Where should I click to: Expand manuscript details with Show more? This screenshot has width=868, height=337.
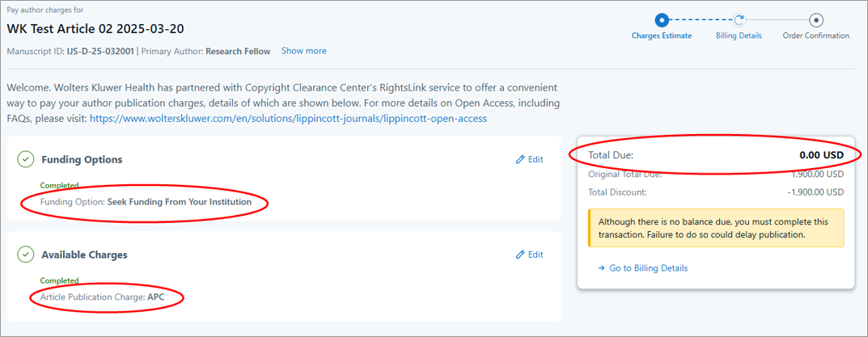tap(304, 50)
